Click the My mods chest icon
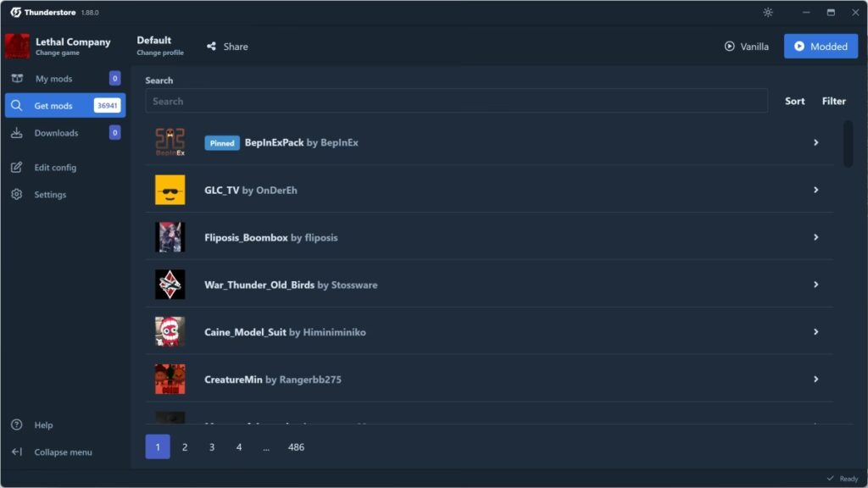The image size is (868, 488). 17,79
